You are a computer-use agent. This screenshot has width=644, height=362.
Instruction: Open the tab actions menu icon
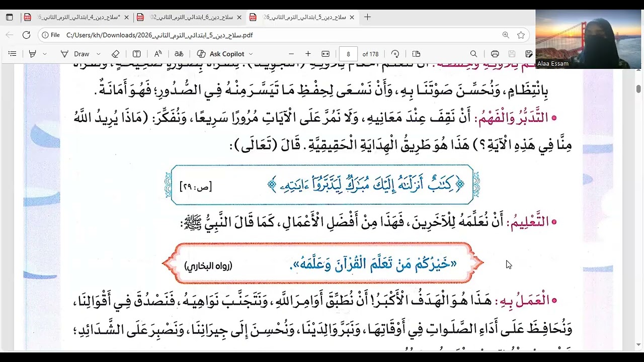pos(10,17)
